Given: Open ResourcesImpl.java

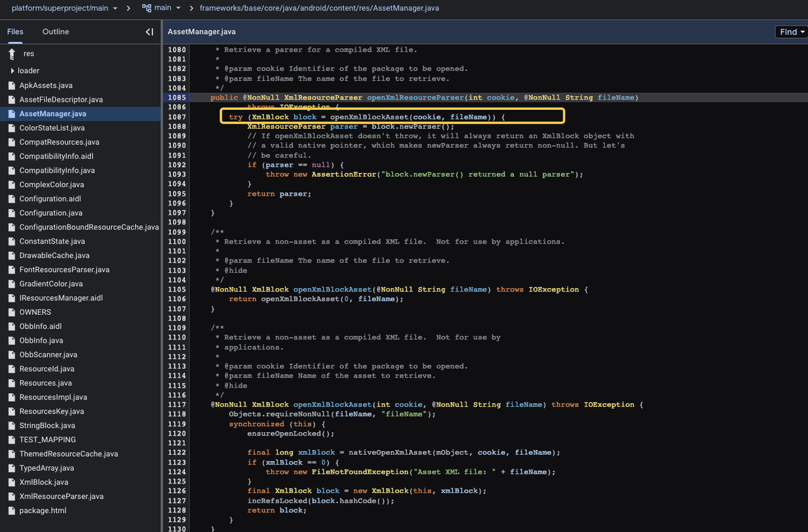Looking at the screenshot, I should coord(53,398).
